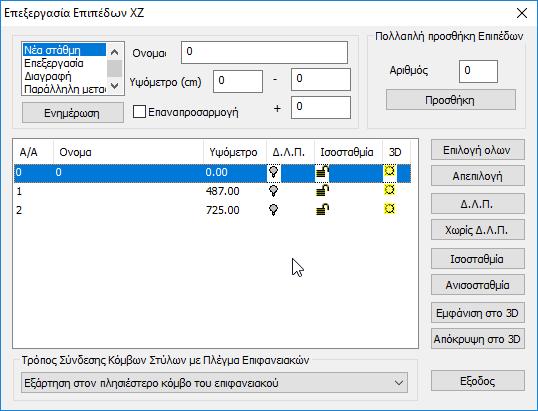Select Παράλληλη μετα... in the action list

click(x=65, y=89)
